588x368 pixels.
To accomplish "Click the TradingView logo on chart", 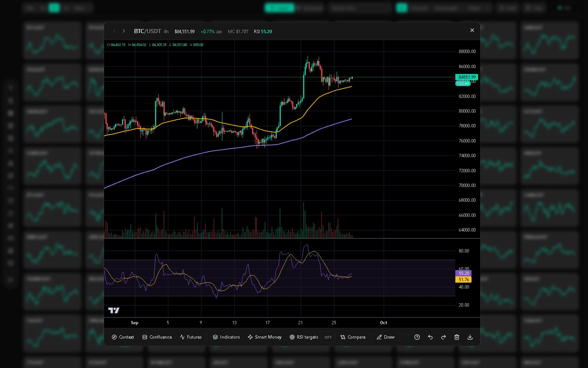I will 114,311.
